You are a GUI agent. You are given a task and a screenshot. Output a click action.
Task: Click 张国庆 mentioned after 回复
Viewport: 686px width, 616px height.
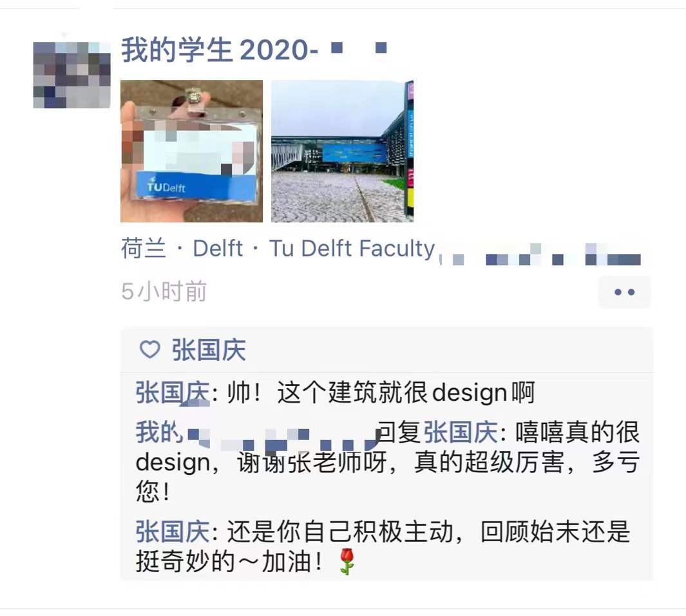461,432
